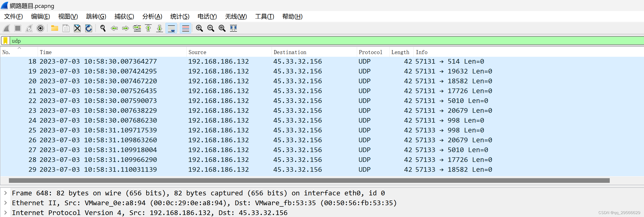Toggle auto scroll during live capture

pyautogui.click(x=171, y=28)
